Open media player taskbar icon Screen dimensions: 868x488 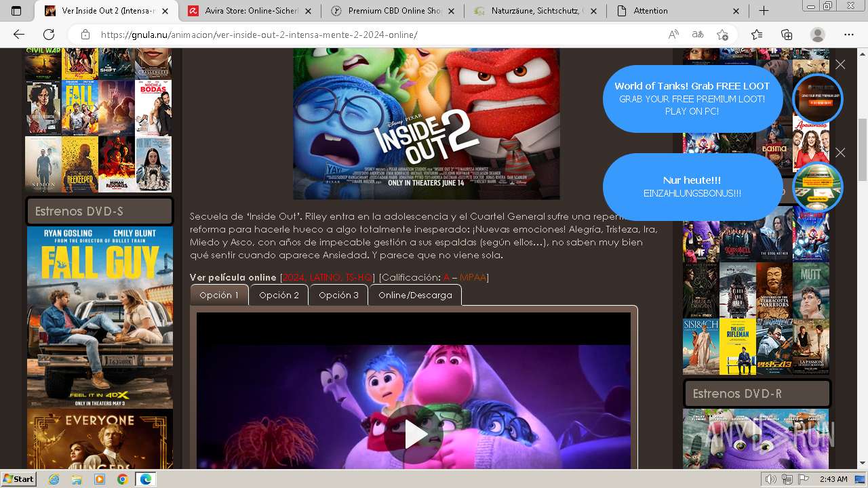click(x=100, y=479)
